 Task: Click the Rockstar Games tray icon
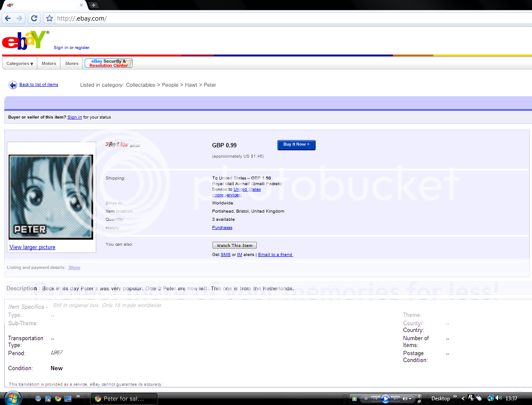471,398
